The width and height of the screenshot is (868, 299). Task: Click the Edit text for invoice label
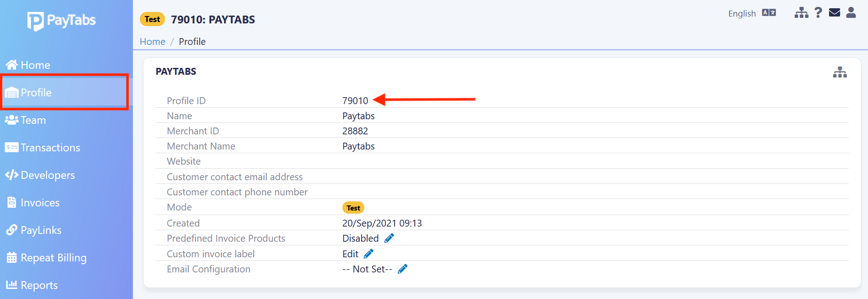pyautogui.click(x=350, y=254)
